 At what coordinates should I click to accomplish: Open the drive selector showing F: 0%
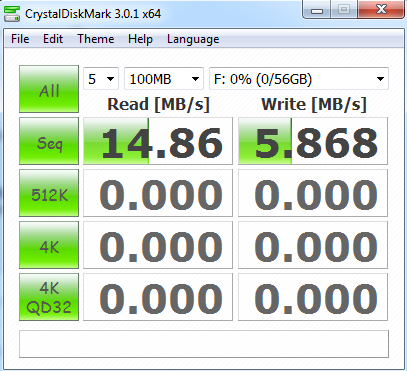point(299,79)
